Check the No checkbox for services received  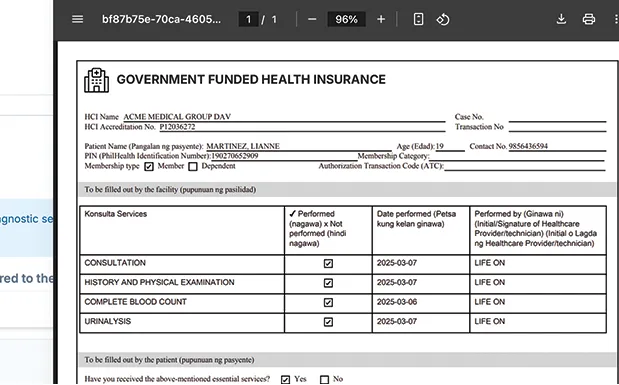pos(325,379)
